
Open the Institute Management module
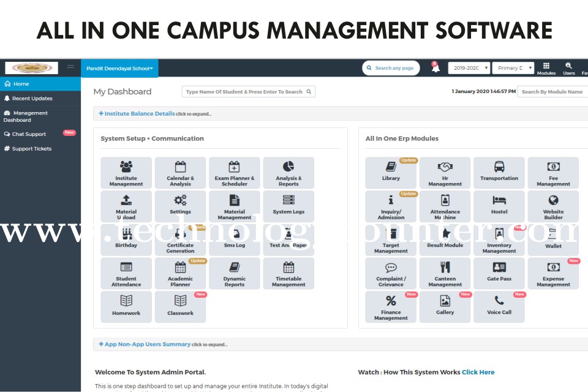point(126,173)
